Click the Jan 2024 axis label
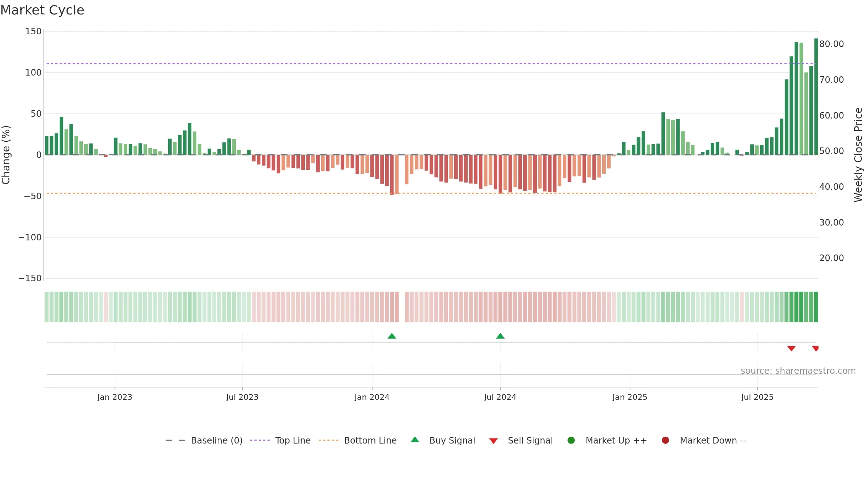868x488 pixels. (372, 397)
